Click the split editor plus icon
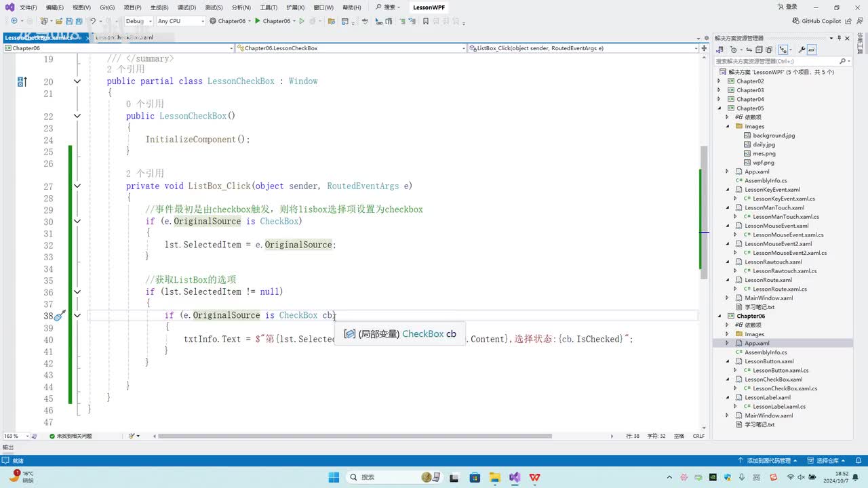Screen dimensions: 868x488 (x=705, y=48)
